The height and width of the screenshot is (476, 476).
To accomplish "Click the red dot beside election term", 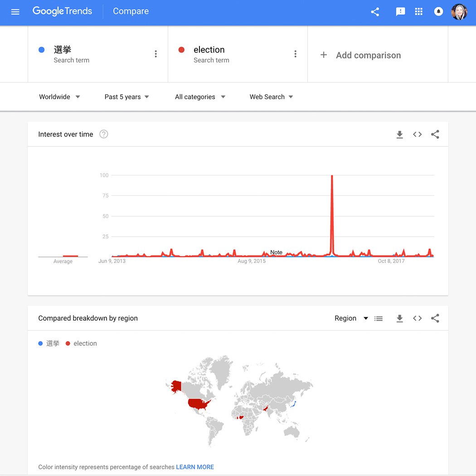I will pyautogui.click(x=181, y=50).
